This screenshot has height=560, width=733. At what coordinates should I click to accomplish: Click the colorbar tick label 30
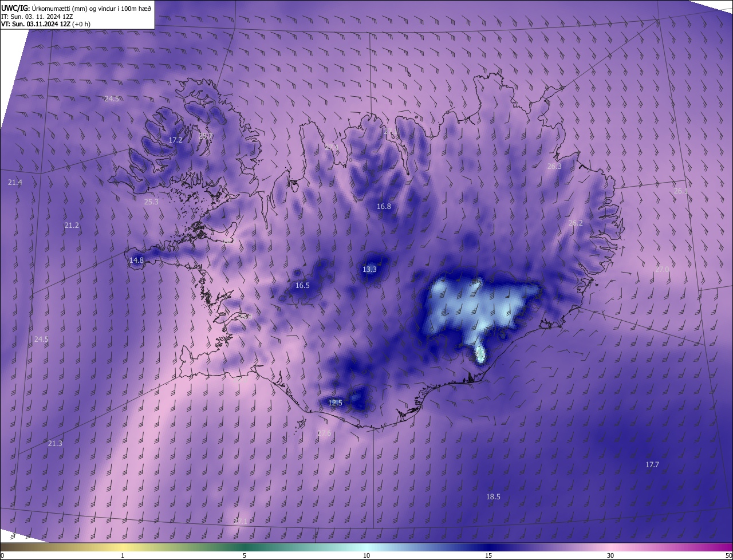[x=610, y=555]
